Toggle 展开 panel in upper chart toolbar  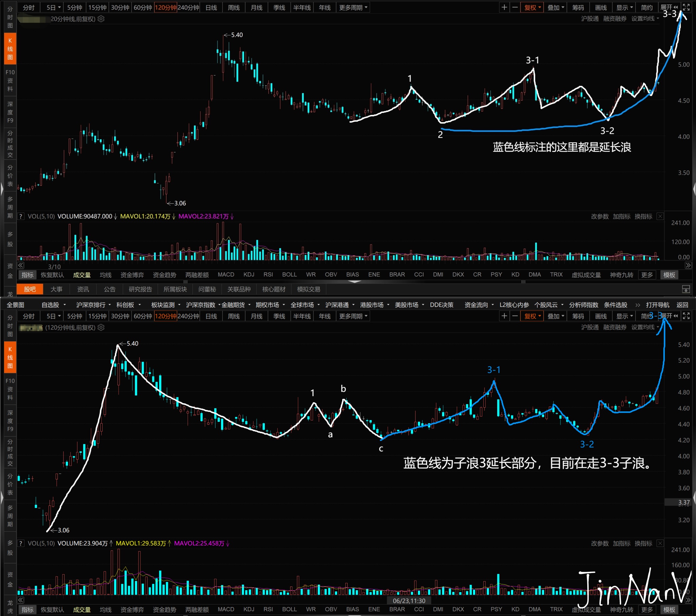(669, 7)
